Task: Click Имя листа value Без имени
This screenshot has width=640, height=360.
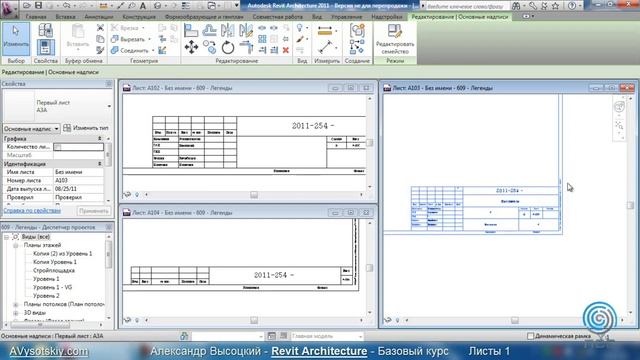Action: 78,172
